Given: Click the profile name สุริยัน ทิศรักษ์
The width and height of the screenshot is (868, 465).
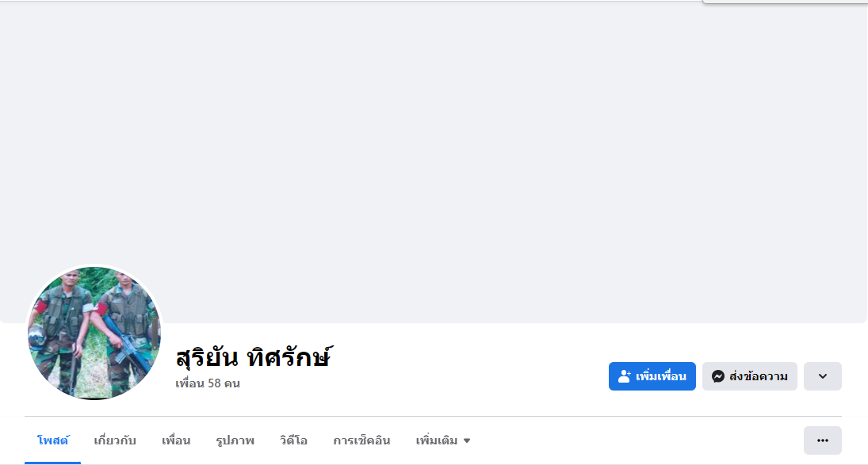Looking at the screenshot, I should coord(253,357).
